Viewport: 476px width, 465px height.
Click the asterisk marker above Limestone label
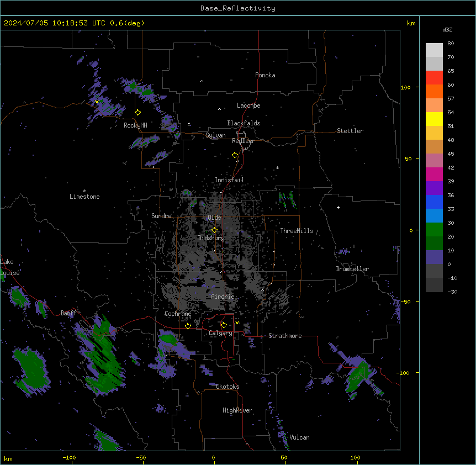84,191
